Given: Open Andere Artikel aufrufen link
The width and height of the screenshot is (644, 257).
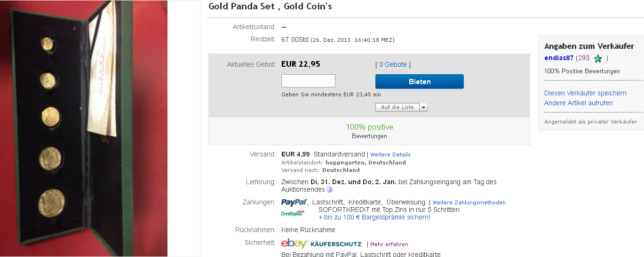Looking at the screenshot, I should coord(578,103).
